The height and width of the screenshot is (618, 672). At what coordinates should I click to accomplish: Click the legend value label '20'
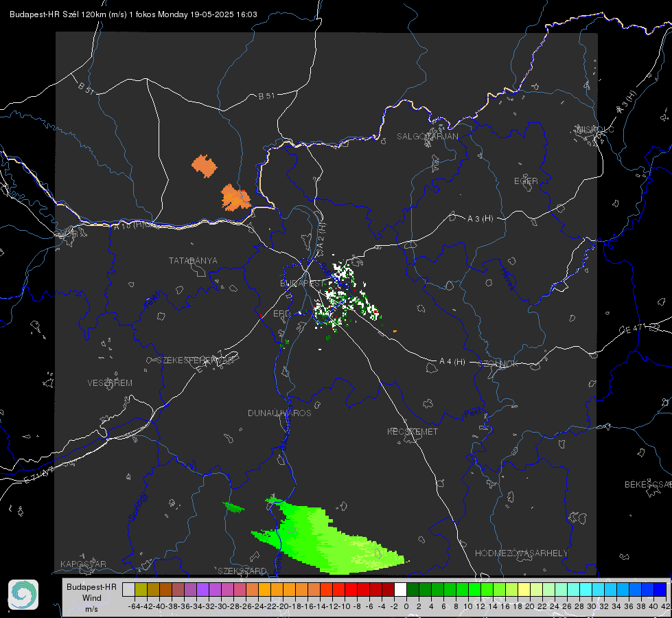point(530,606)
